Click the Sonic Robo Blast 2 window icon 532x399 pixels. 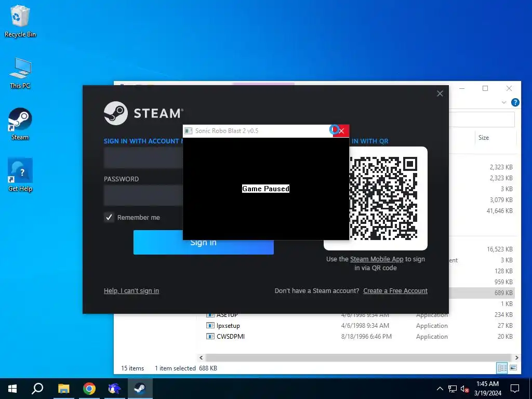[188, 131]
